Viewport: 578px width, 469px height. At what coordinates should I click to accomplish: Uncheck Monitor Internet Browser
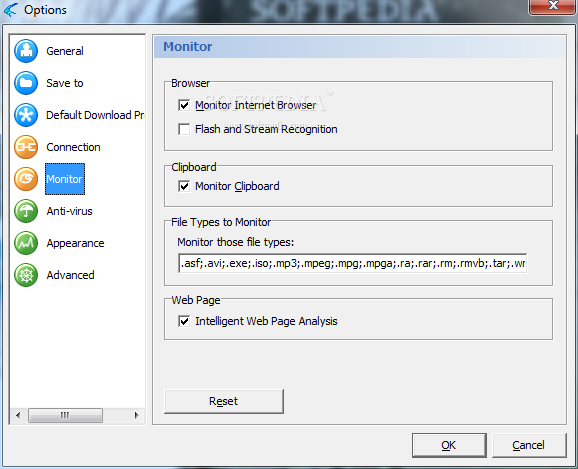click(184, 105)
